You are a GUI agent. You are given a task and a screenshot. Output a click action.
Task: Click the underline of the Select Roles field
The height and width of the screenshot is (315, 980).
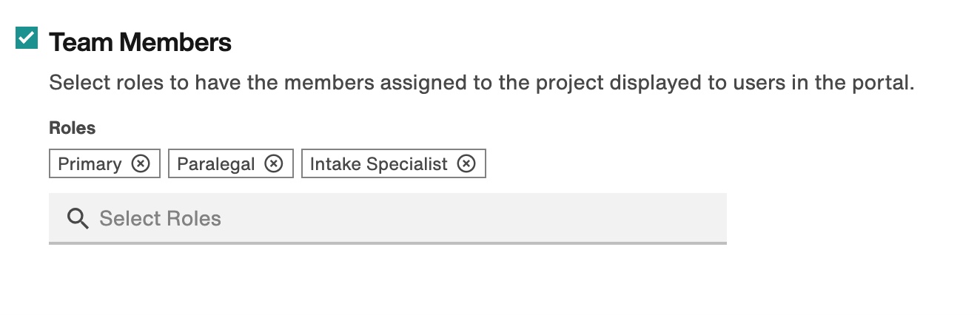pyautogui.click(x=388, y=243)
